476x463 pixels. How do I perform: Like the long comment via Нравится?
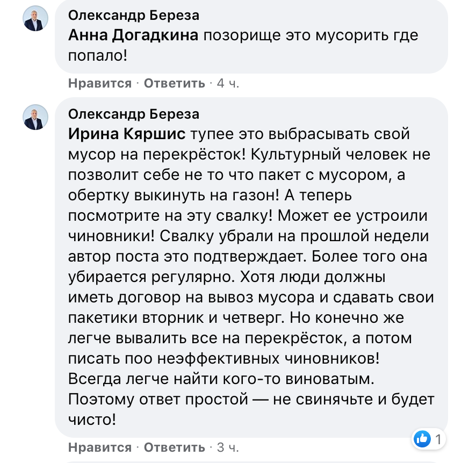pos(100,447)
